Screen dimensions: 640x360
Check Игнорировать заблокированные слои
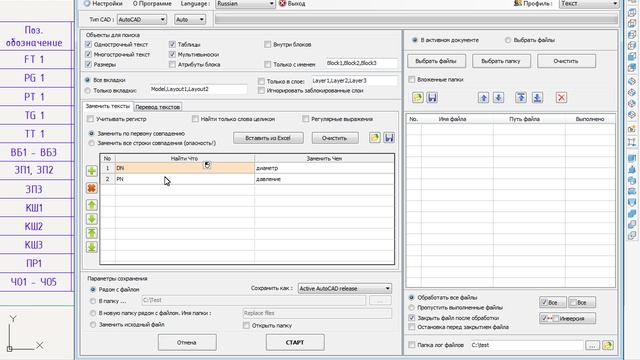pos(261,91)
